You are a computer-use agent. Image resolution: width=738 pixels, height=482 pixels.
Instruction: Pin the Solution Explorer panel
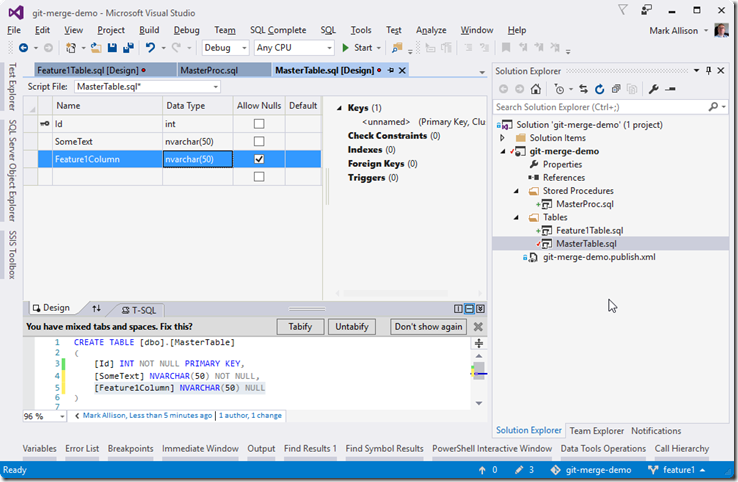tap(709, 71)
